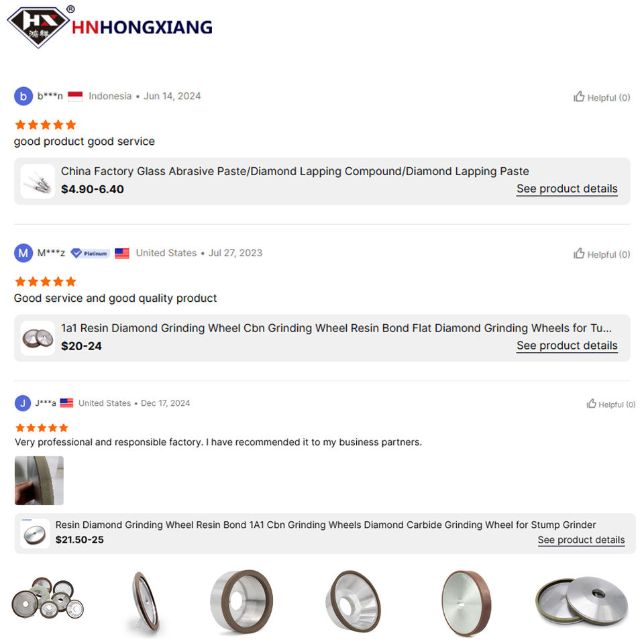Mark b***n's review as helpful
Screen dimensions: 644x644
[x=602, y=97]
